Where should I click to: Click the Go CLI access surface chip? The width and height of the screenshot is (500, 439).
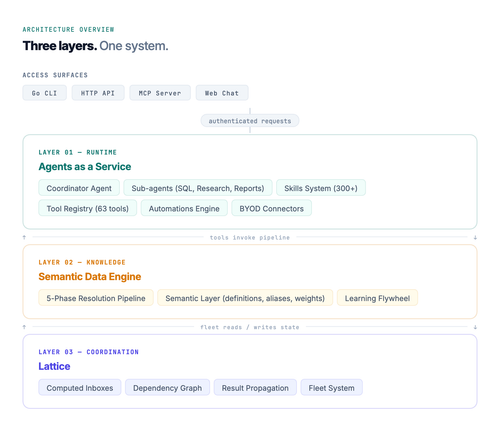45,93
